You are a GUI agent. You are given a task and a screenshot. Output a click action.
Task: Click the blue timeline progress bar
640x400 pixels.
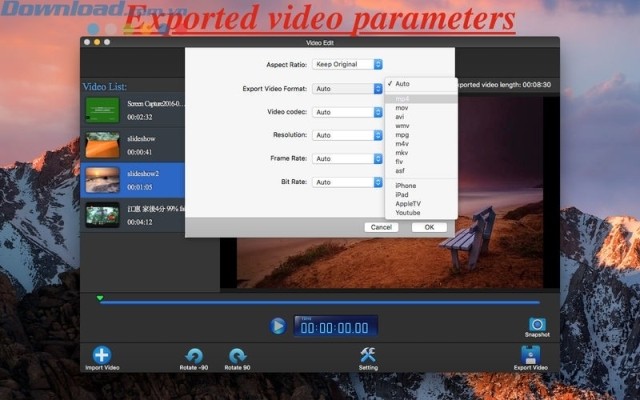pos(320,303)
